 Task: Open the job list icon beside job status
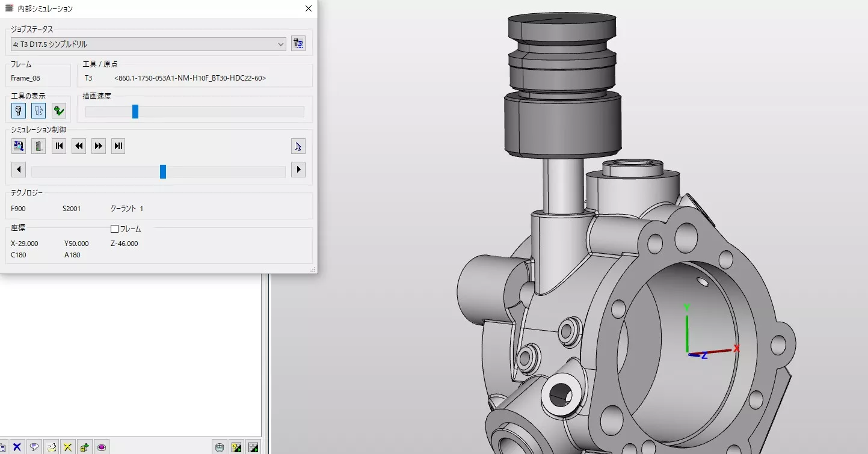(298, 43)
